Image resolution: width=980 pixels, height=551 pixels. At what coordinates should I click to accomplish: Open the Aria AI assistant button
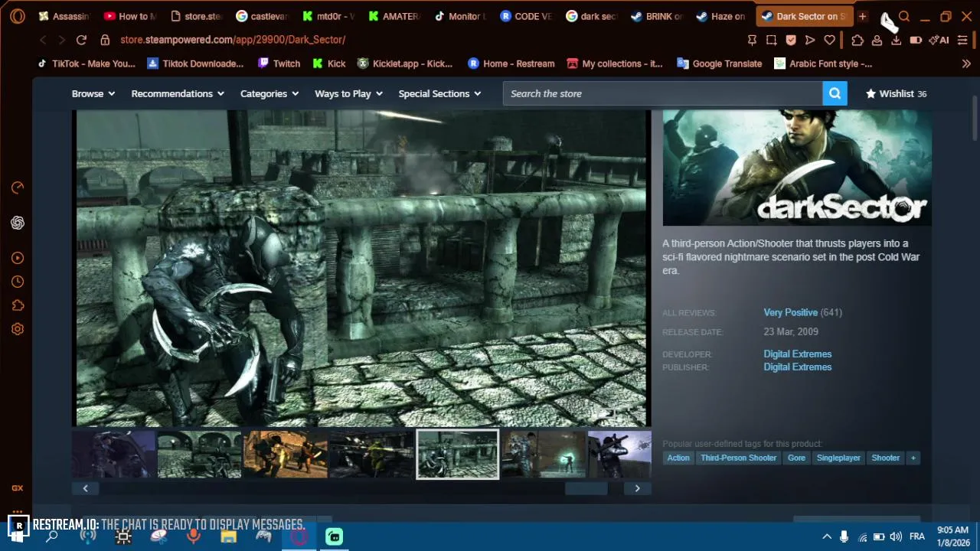point(939,40)
